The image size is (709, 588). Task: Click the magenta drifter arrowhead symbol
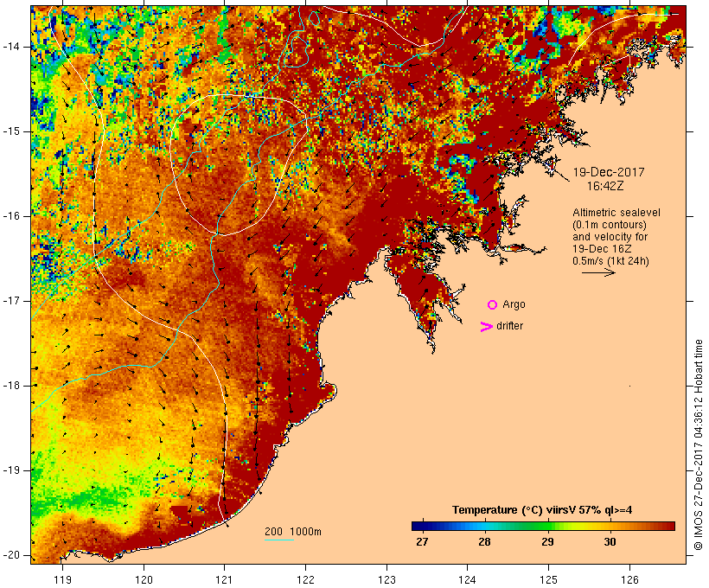pyautogui.click(x=486, y=327)
